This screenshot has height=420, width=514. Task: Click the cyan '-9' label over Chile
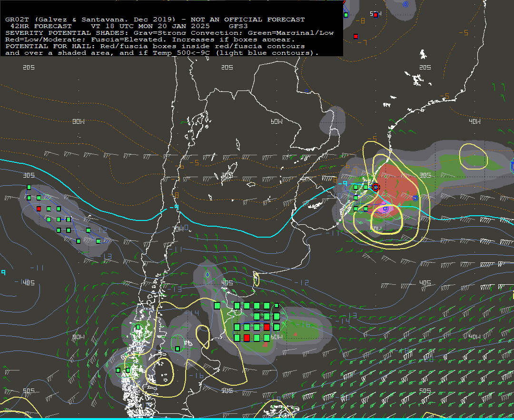coord(174,207)
